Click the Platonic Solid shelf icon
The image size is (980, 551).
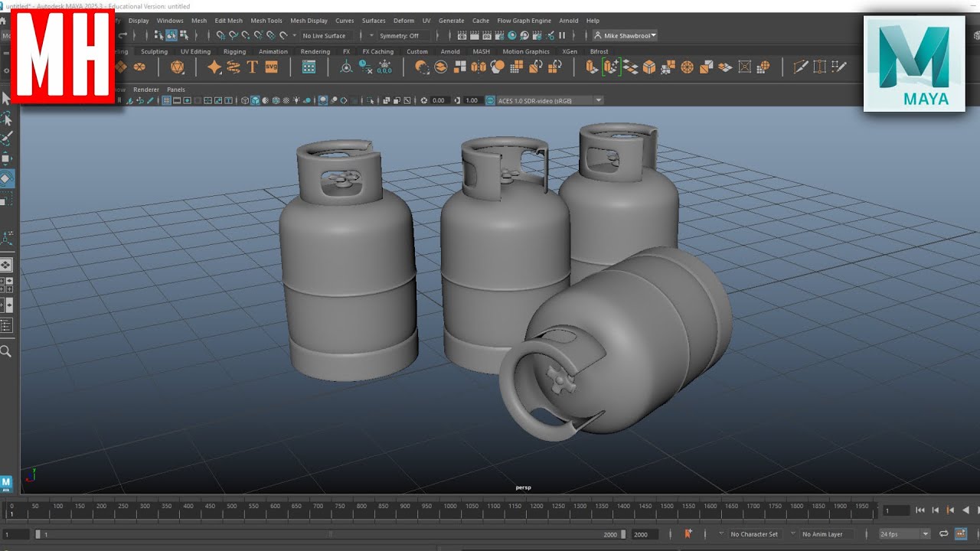(178, 67)
